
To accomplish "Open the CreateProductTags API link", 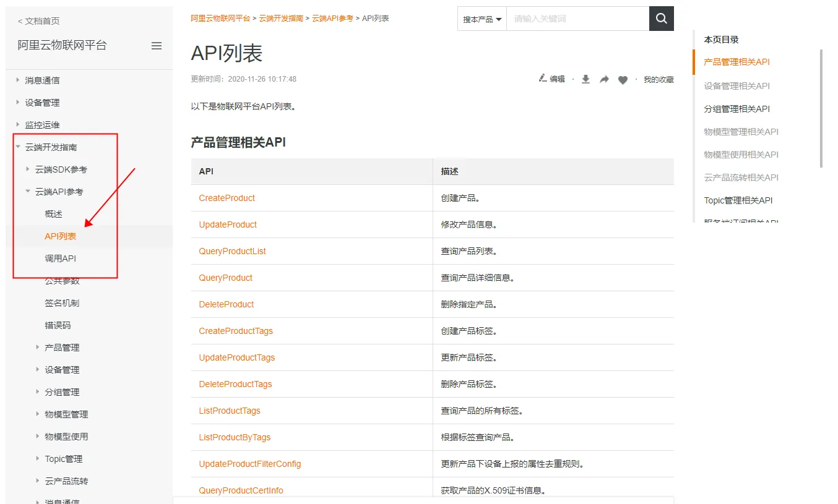I will pyautogui.click(x=236, y=331).
